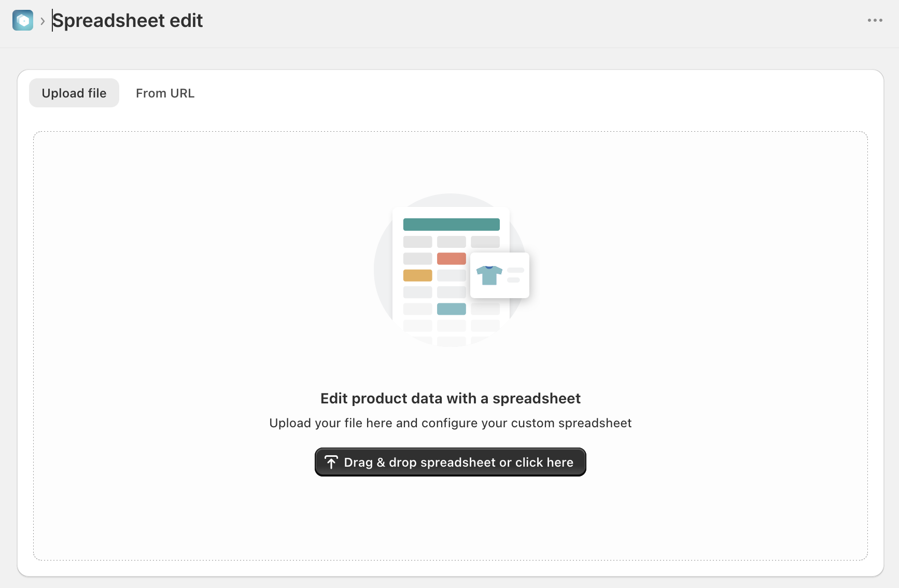The height and width of the screenshot is (588, 899).
Task: Click Drag & drop spreadsheet or click here
Action: pos(451,462)
